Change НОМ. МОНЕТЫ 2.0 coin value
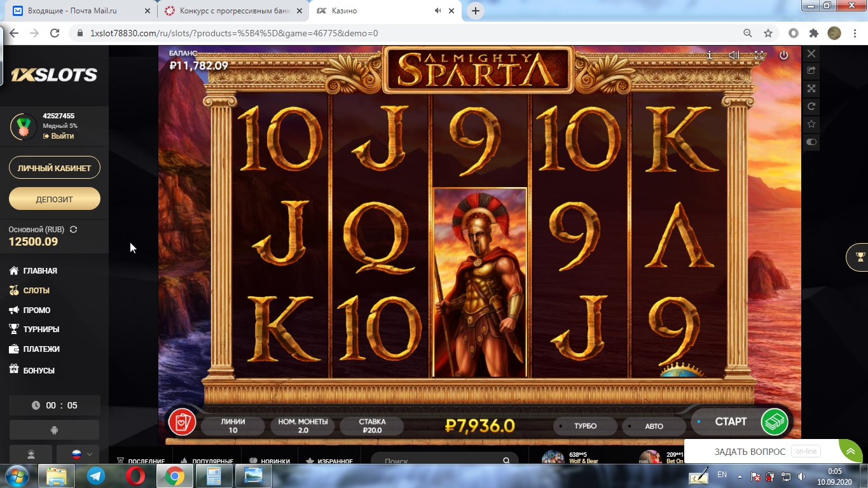This screenshot has height=488, width=868. tap(303, 426)
